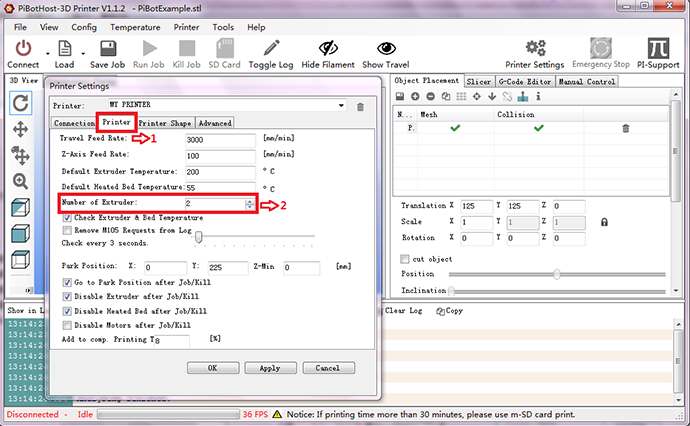690x426 pixels.
Task: Toggle Check Extruder & Bed Temperature checkbox
Action: (67, 218)
